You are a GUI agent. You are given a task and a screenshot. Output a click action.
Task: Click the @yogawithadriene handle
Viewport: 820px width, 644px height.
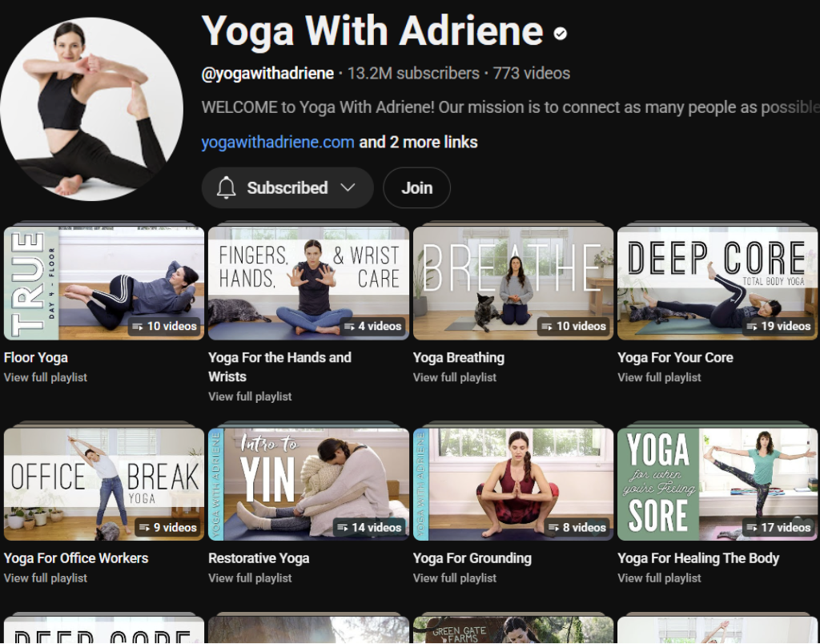click(x=267, y=73)
